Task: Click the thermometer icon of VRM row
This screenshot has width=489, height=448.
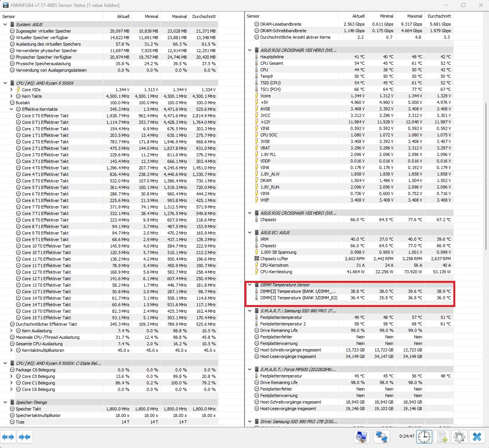Action: point(257,239)
